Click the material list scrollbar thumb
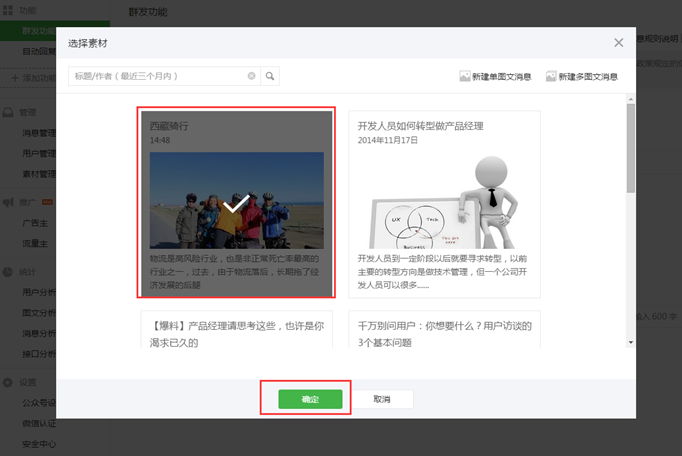The width and height of the screenshot is (682, 456). 631,148
